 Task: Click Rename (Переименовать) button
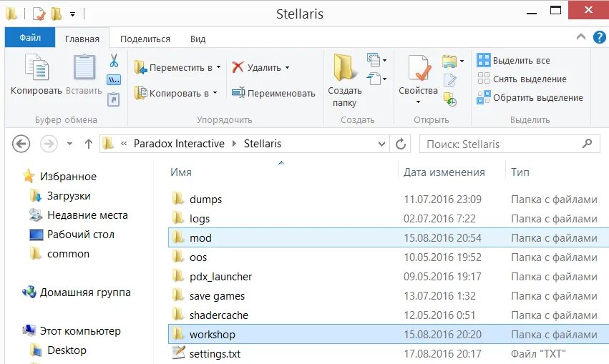273,93
